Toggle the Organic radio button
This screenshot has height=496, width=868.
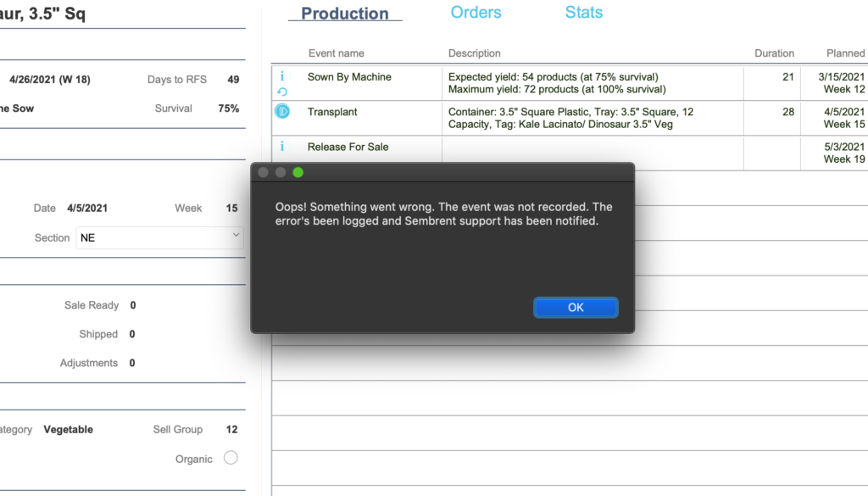pyautogui.click(x=231, y=458)
